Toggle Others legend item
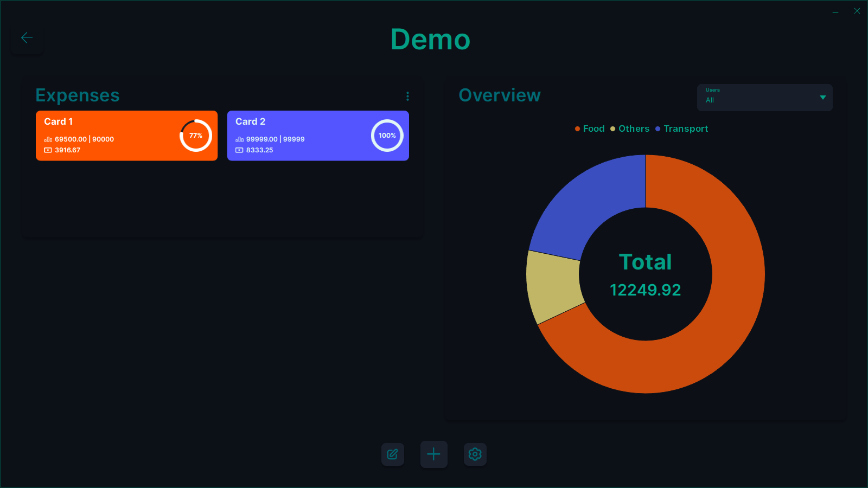868x488 pixels. pyautogui.click(x=630, y=129)
